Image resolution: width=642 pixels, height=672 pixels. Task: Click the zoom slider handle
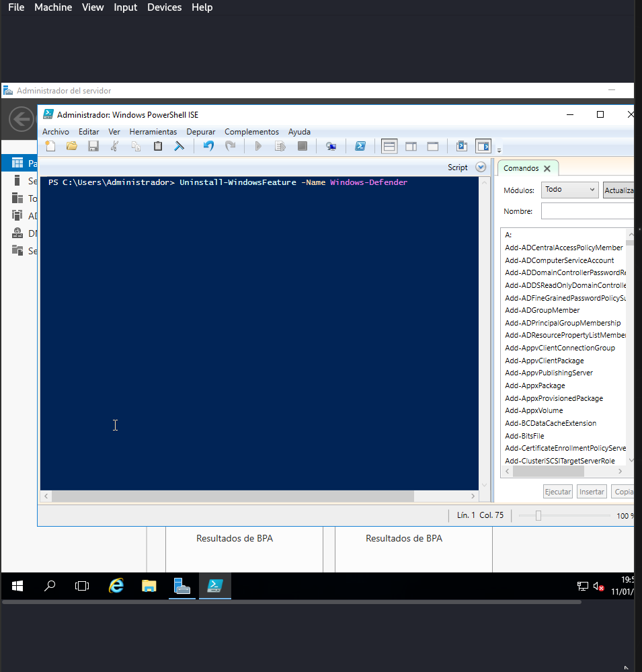[538, 515]
